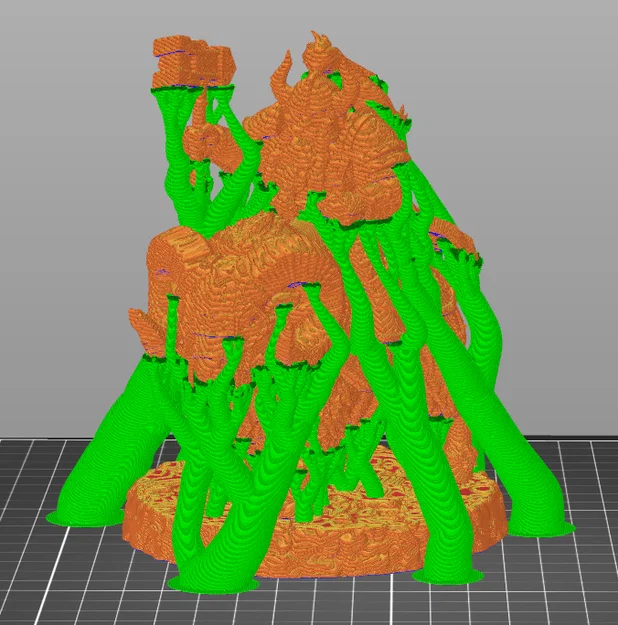Select the blocky hammer head held aloft
The width and height of the screenshot is (618, 625).
(192, 62)
